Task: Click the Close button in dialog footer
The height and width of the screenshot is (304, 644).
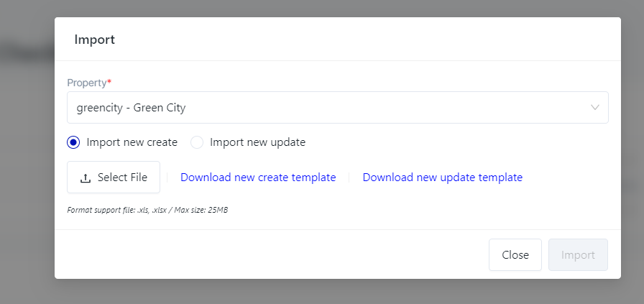Action: pos(515,255)
